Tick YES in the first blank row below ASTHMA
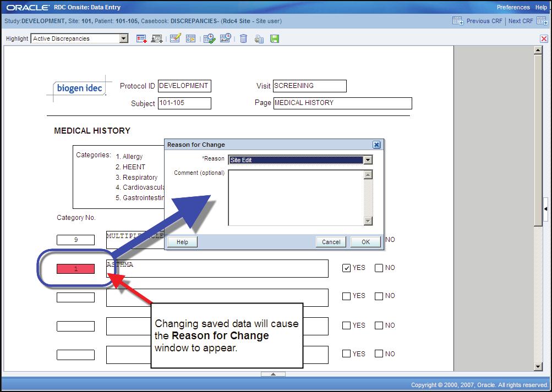 tap(346, 296)
